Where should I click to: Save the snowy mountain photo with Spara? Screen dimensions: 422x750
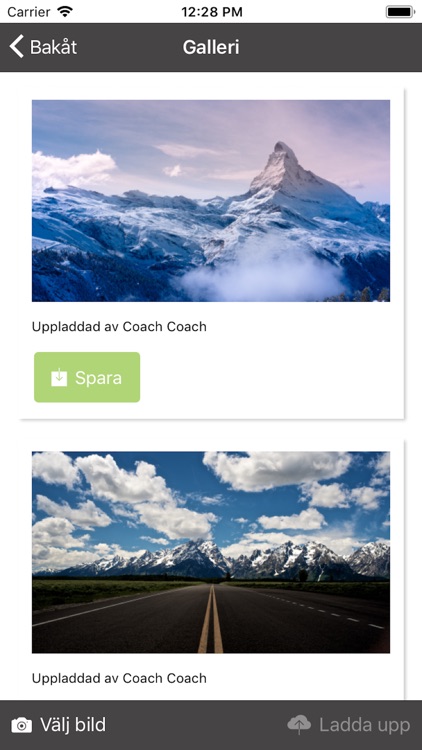[87, 377]
